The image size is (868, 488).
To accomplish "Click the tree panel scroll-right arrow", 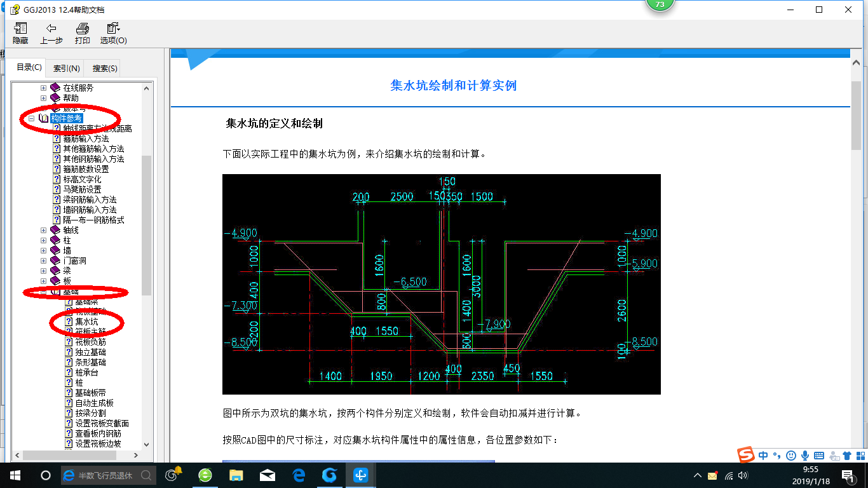I will (x=135, y=455).
